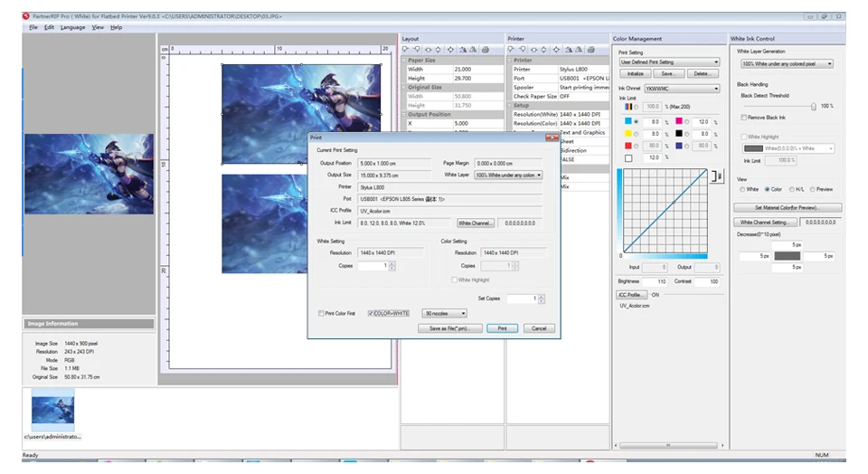
Task: Open the Language menu
Action: pos(72,27)
